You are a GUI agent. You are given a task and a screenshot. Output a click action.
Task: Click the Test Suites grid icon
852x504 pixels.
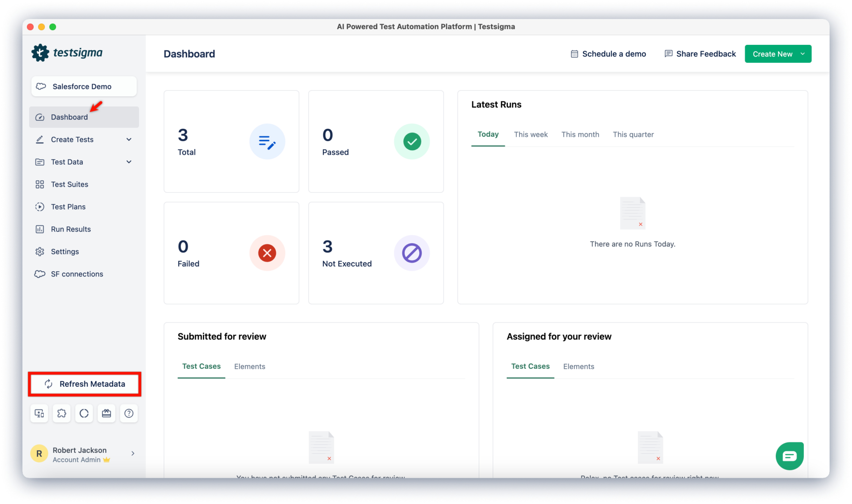[x=40, y=184]
